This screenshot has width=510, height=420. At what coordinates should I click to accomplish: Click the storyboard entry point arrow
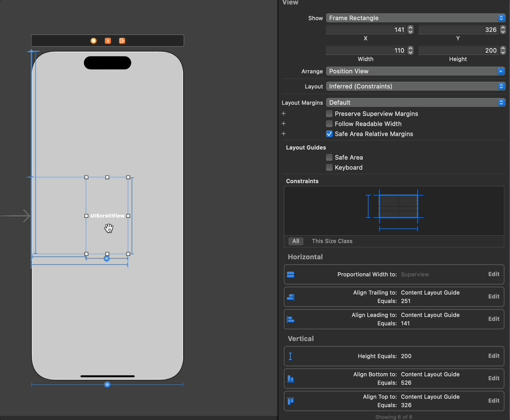point(16,216)
